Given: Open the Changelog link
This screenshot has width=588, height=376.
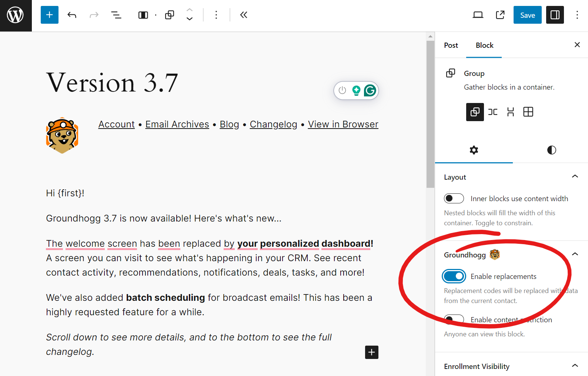Looking at the screenshot, I should [273, 124].
